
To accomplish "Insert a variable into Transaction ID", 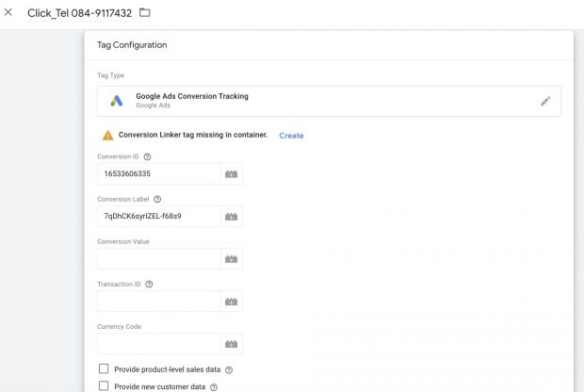I will (232, 302).
